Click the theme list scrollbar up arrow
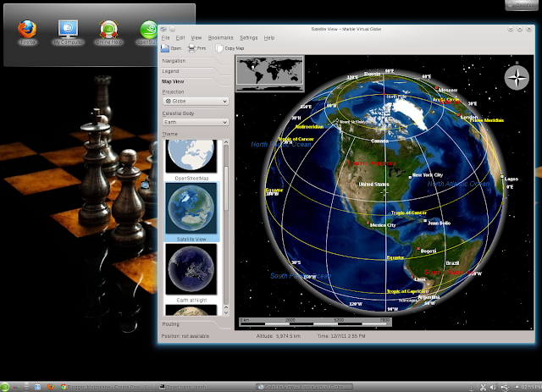 [226, 142]
